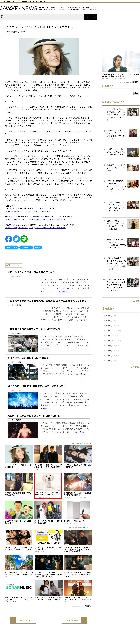
Task: Go to previous article using top left arrow
Action: 87,17
